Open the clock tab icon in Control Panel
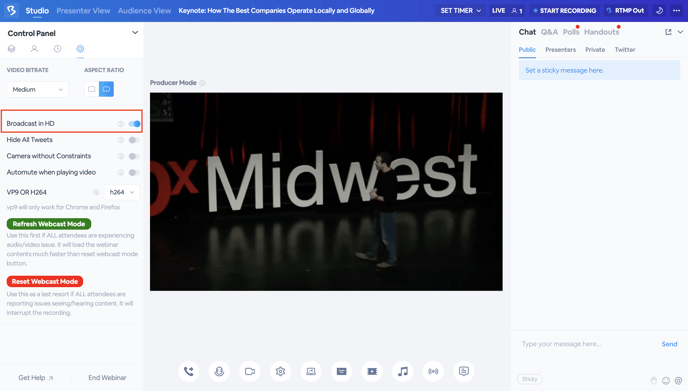Viewport: 688px width, 391px height. tap(57, 49)
